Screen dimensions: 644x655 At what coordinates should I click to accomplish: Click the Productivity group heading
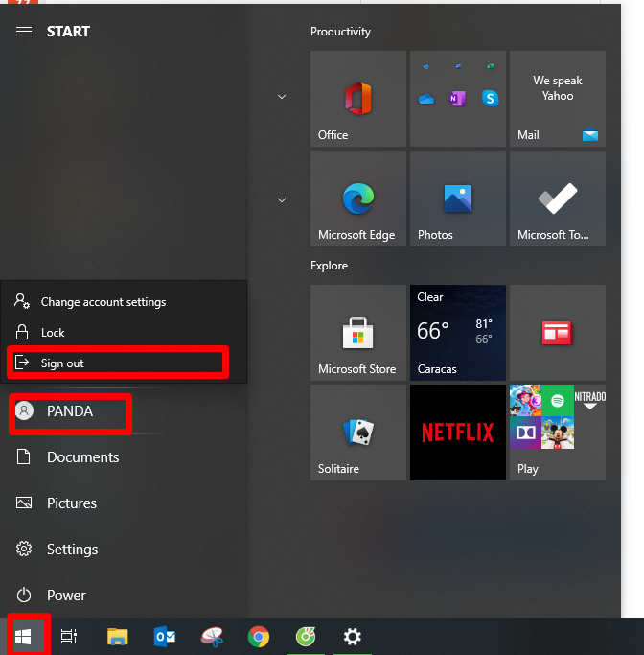[x=340, y=32]
